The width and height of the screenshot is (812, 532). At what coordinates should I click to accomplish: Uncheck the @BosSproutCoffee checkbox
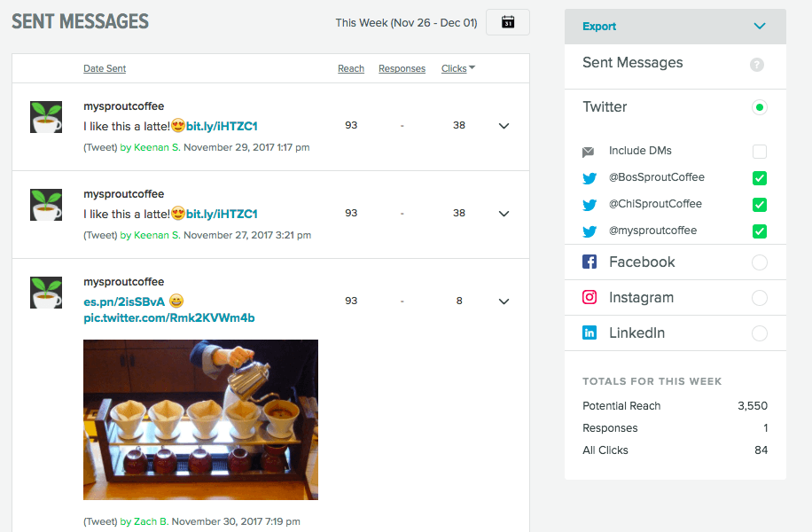pos(759,178)
